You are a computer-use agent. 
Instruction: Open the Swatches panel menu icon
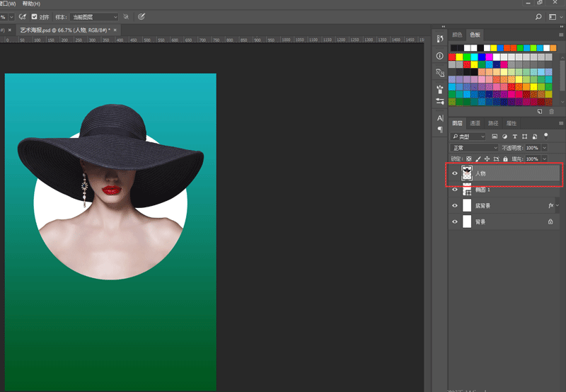pyautogui.click(x=561, y=35)
